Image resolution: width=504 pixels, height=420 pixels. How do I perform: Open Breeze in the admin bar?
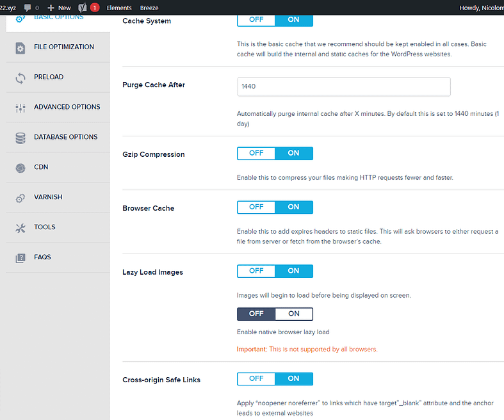pos(149,8)
